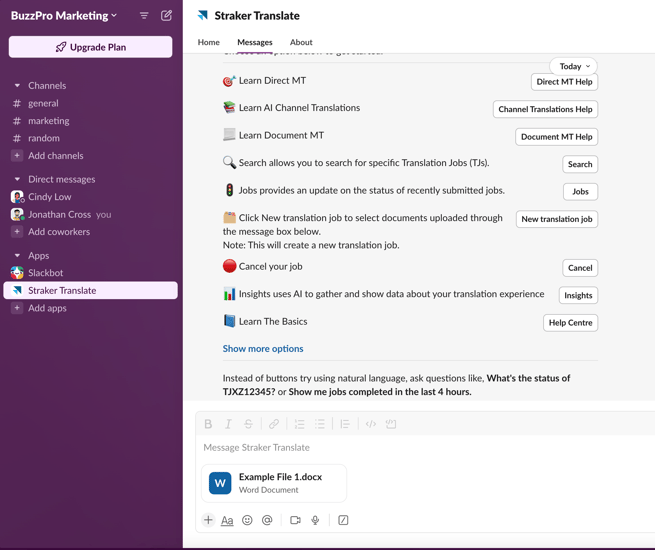This screenshot has width=655, height=550.
Task: Click the Straker Translate header title
Action: click(x=257, y=16)
